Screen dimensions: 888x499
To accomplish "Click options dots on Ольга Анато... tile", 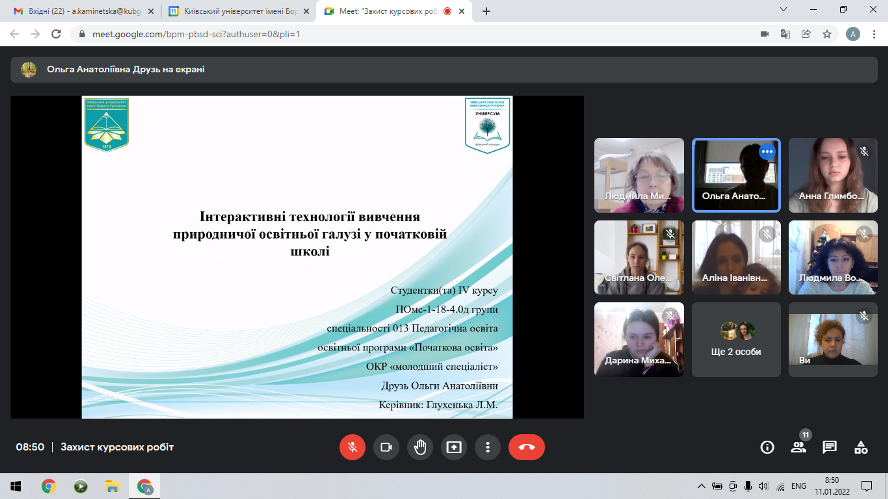I will coord(767,152).
